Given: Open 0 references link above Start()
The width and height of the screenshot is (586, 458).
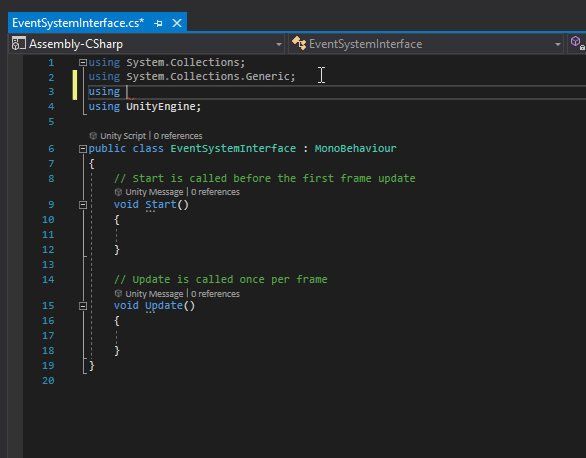Looking at the screenshot, I should pos(215,192).
